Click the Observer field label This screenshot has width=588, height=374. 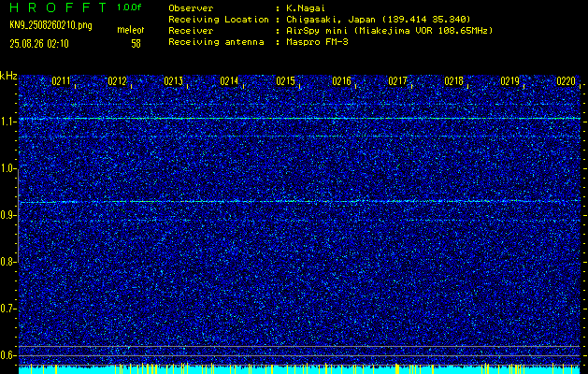coord(191,8)
